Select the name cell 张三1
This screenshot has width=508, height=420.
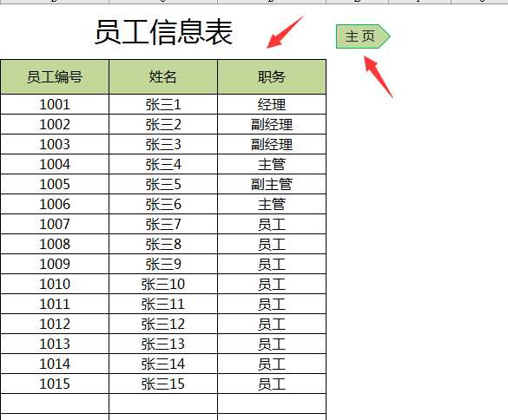coord(163,104)
